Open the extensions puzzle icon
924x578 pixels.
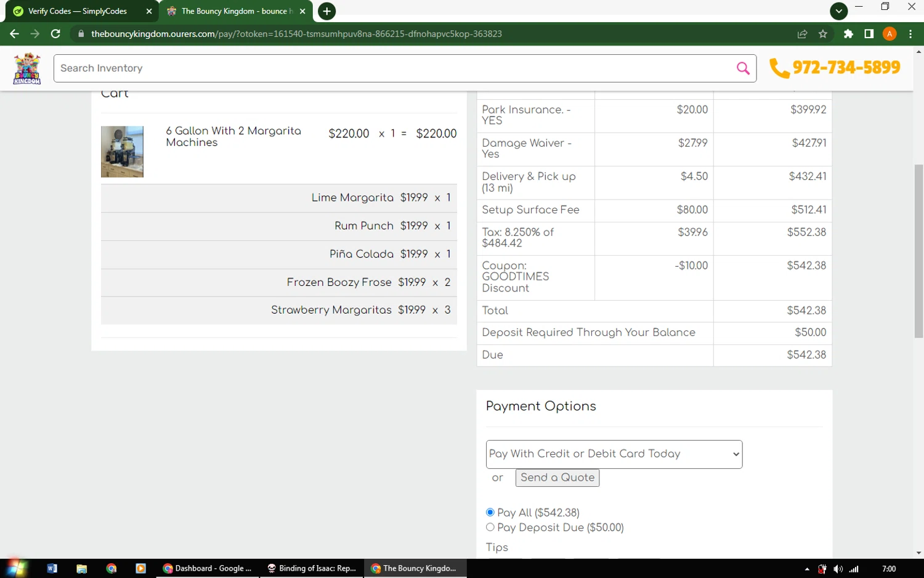pos(848,34)
